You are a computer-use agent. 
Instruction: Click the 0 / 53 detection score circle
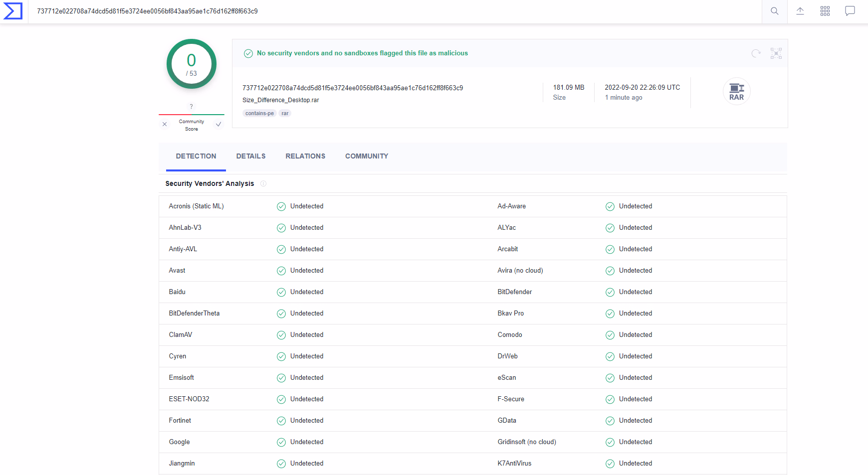(x=192, y=64)
